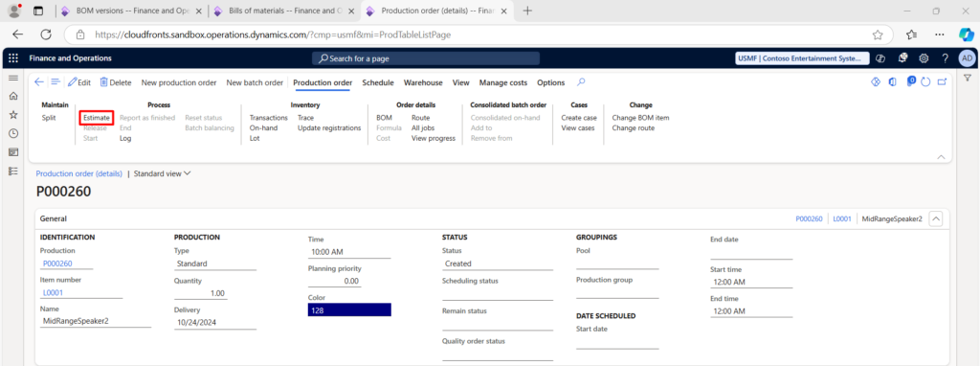
Task: Click the form back arrow
Action: 39,82
